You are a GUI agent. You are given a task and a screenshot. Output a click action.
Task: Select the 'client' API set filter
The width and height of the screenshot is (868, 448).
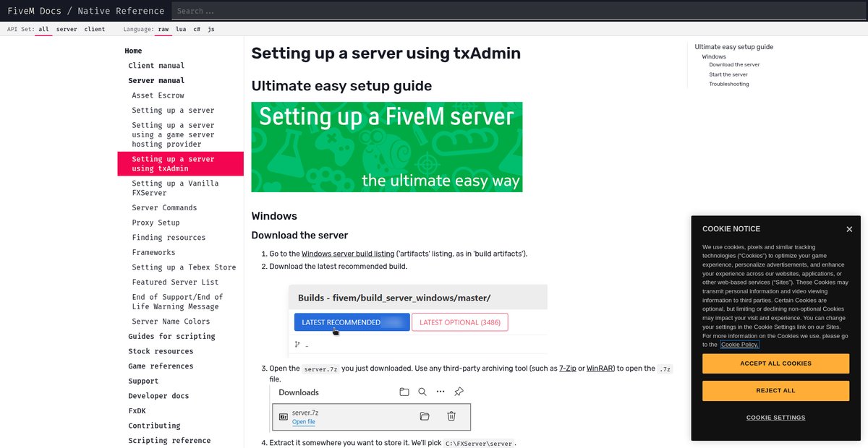point(94,30)
